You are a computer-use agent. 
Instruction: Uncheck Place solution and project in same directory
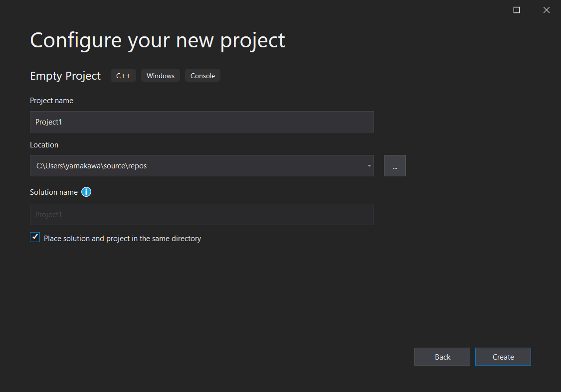click(x=35, y=237)
